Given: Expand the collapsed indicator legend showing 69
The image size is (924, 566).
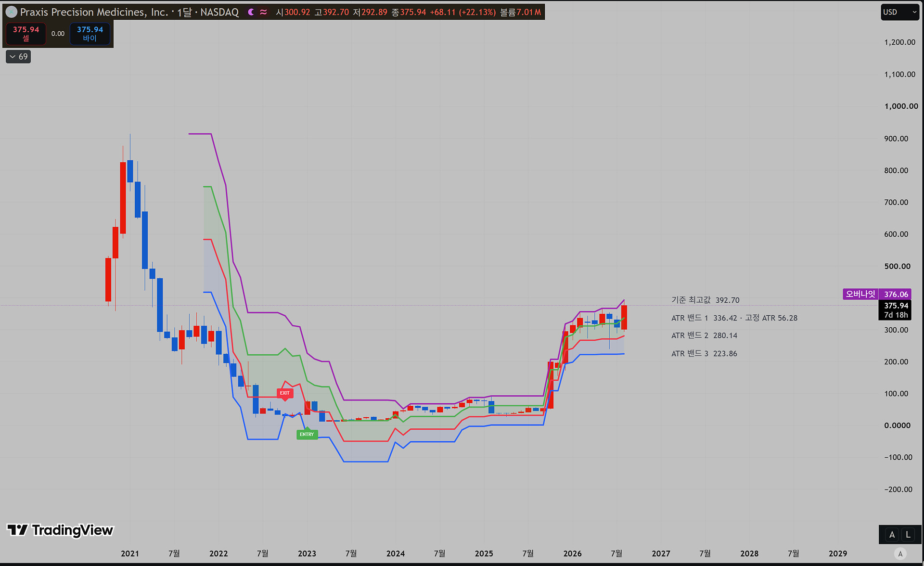Looking at the screenshot, I should tap(18, 57).
